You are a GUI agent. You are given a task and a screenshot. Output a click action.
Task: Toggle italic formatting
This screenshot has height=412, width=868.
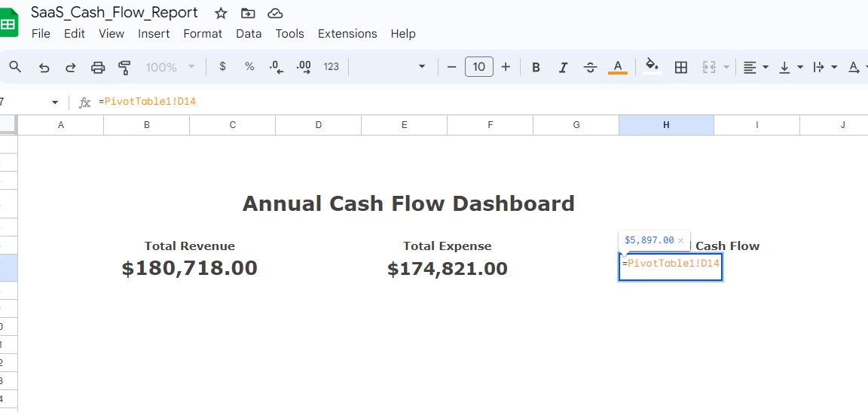pos(564,68)
